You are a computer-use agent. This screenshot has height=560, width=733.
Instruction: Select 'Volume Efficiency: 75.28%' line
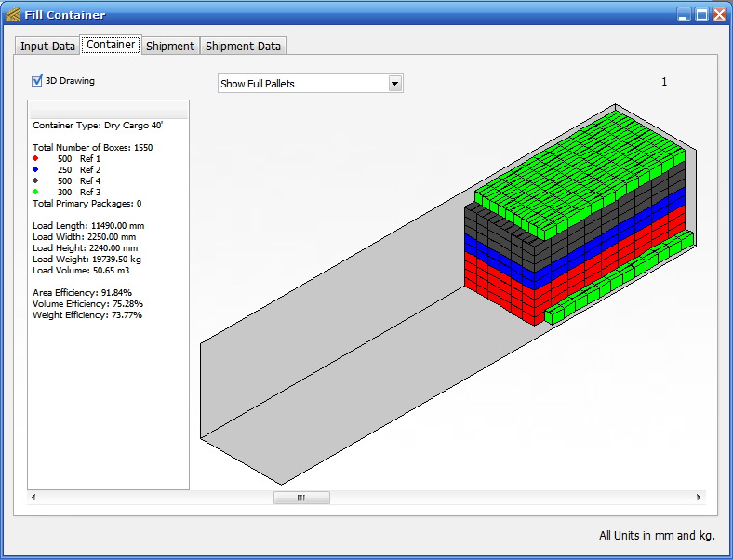click(x=87, y=304)
